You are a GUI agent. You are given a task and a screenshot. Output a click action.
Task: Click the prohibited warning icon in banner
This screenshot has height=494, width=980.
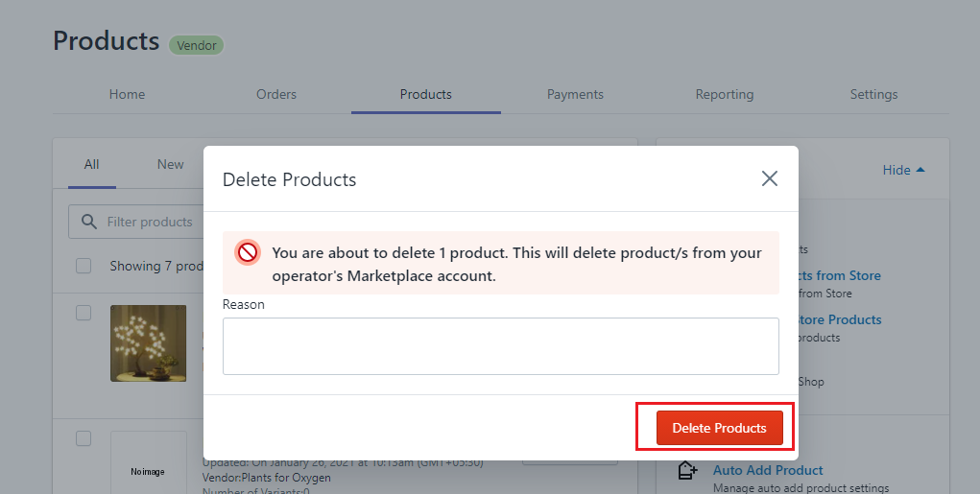click(248, 252)
